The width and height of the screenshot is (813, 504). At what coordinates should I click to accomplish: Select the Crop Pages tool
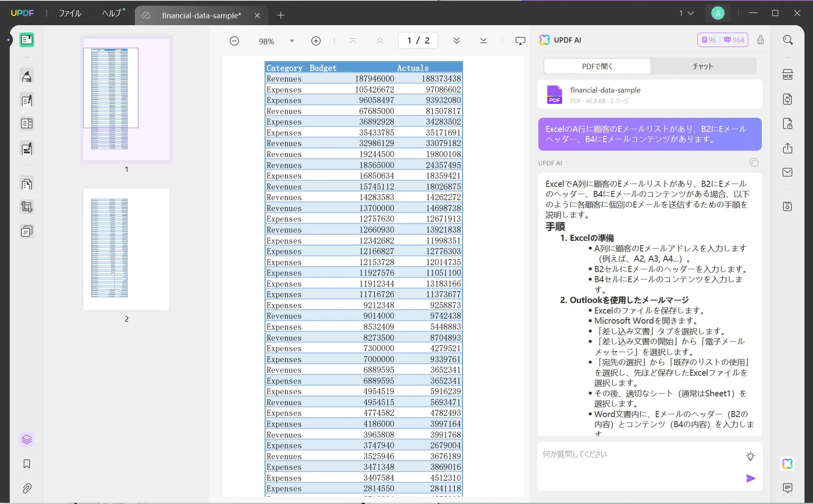pyautogui.click(x=27, y=207)
